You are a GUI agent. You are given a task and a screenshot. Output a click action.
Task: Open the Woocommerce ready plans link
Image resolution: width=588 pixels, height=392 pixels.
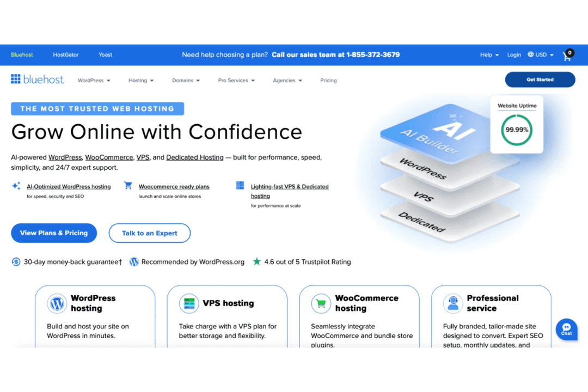click(x=174, y=186)
